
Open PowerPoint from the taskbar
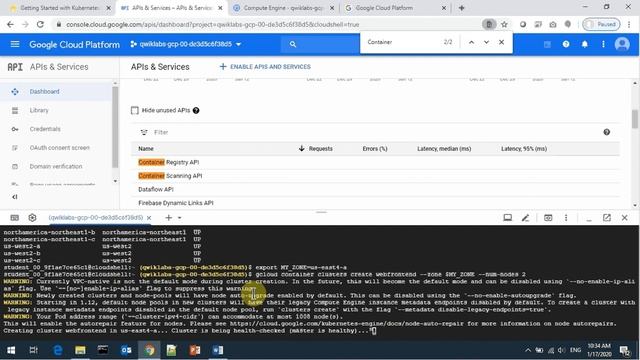pos(195,350)
